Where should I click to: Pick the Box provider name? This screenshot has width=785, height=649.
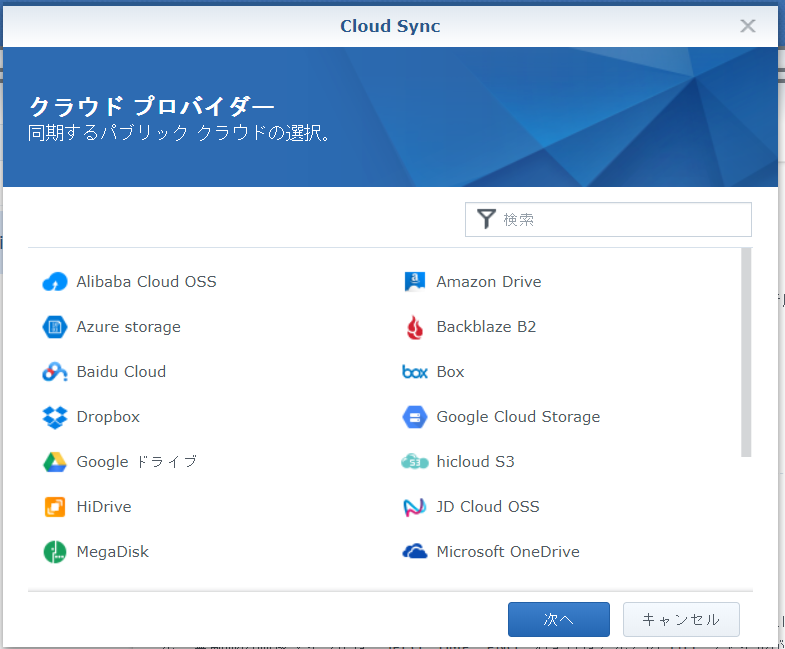tap(450, 372)
